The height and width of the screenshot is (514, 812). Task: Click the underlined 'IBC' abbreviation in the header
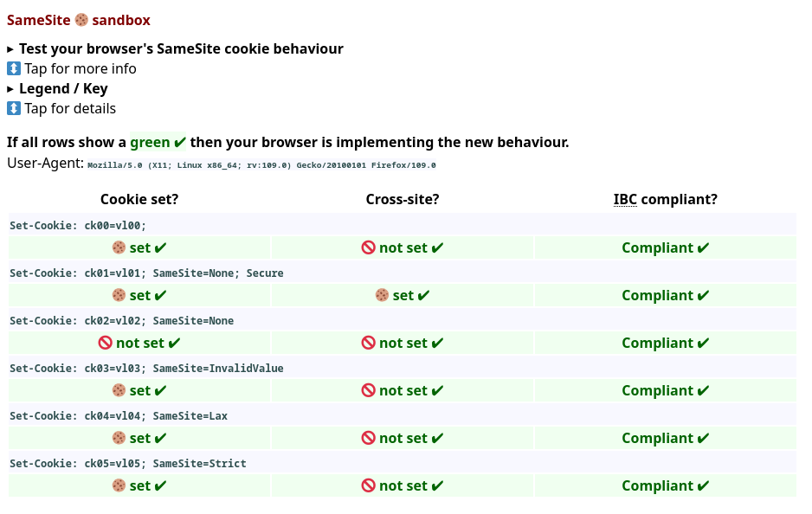(x=625, y=198)
